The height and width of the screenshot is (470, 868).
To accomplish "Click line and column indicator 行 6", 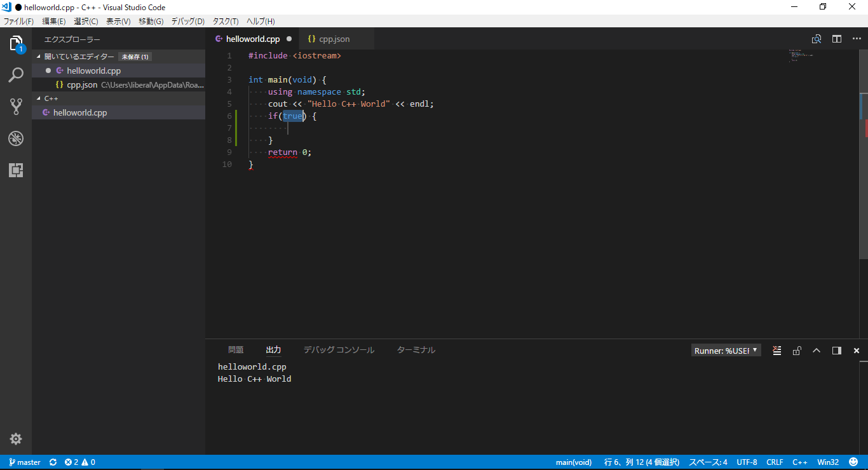I will (x=641, y=462).
